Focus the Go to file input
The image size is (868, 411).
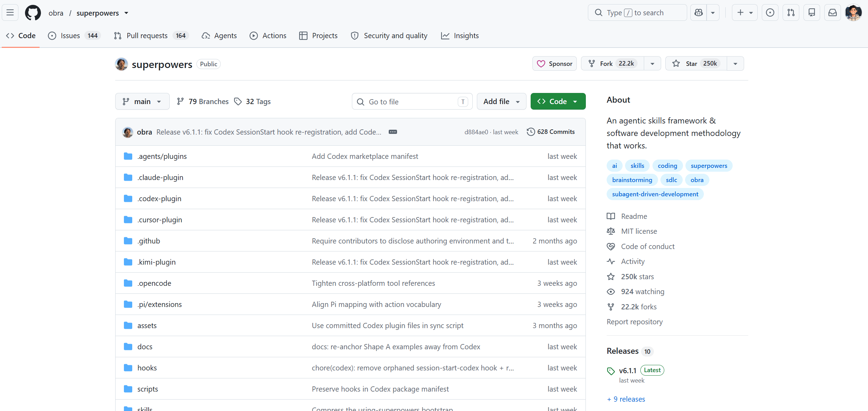coord(412,101)
